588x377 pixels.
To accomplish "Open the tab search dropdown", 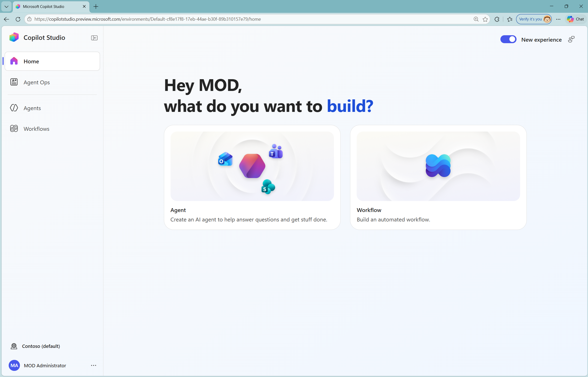I will pos(6,6).
